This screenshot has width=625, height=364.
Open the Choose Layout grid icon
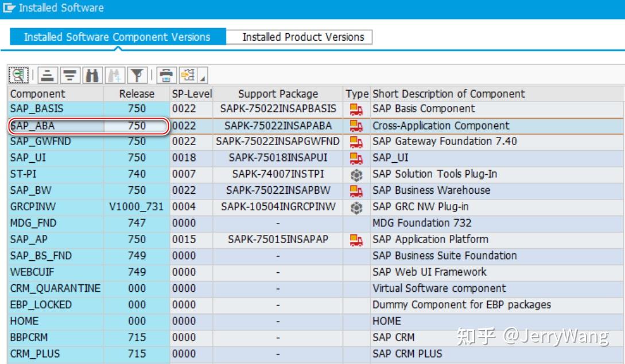pyautogui.click(x=188, y=75)
